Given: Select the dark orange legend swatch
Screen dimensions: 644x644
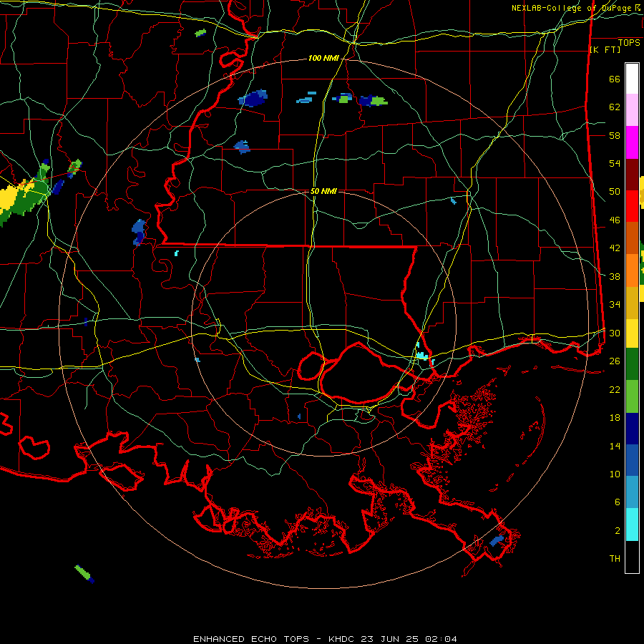Looking at the screenshot, I should pyautogui.click(x=632, y=238).
